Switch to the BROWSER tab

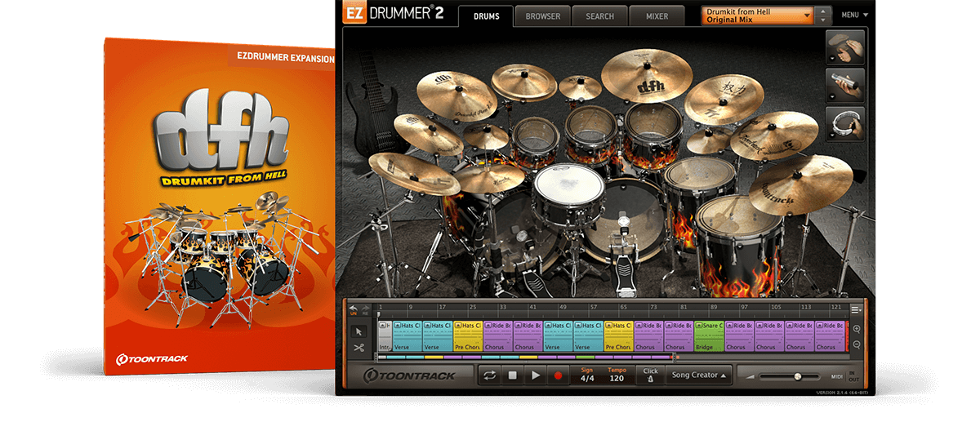[x=542, y=16]
